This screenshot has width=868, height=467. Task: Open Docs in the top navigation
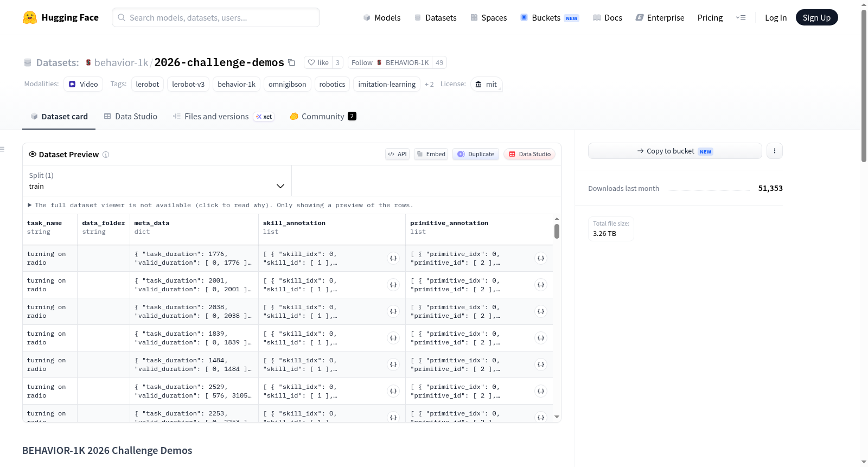(608, 17)
